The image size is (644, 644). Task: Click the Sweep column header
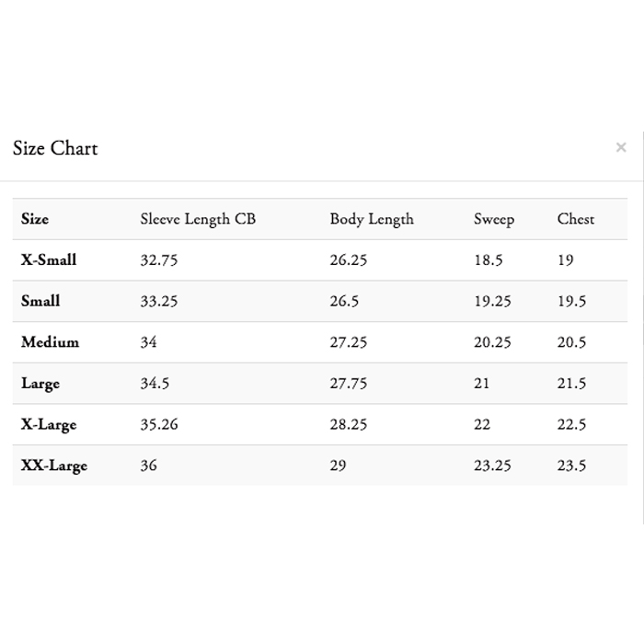(x=494, y=219)
